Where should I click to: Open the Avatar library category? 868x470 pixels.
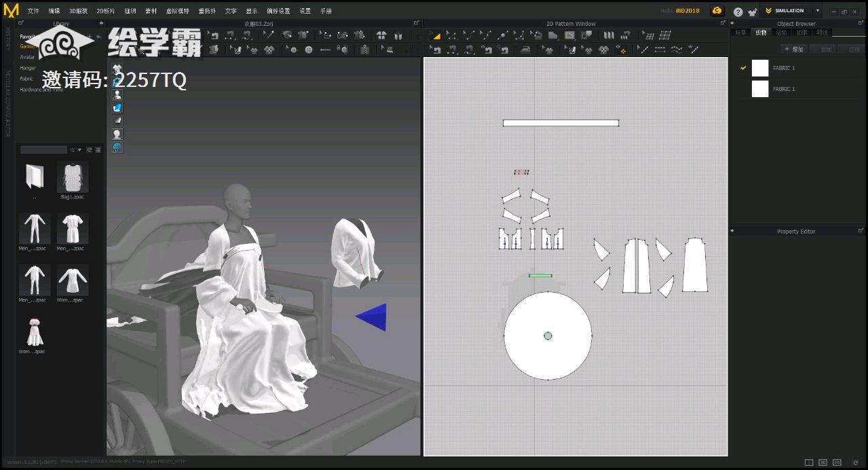coord(27,57)
